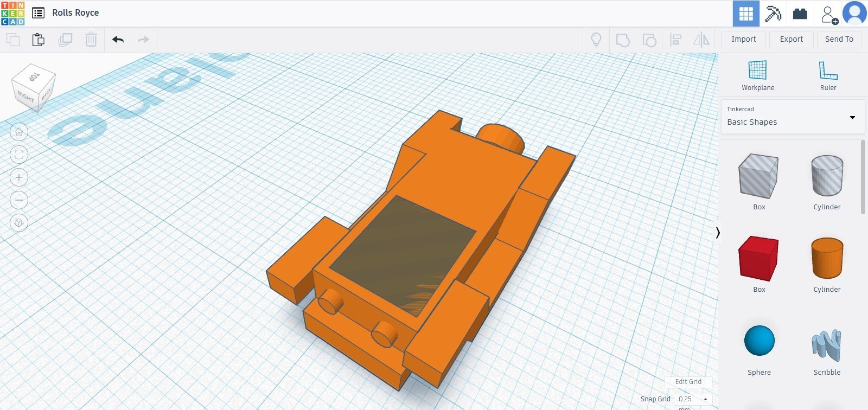The height and width of the screenshot is (410, 868).
Task: Undo the last action
Action: [118, 40]
